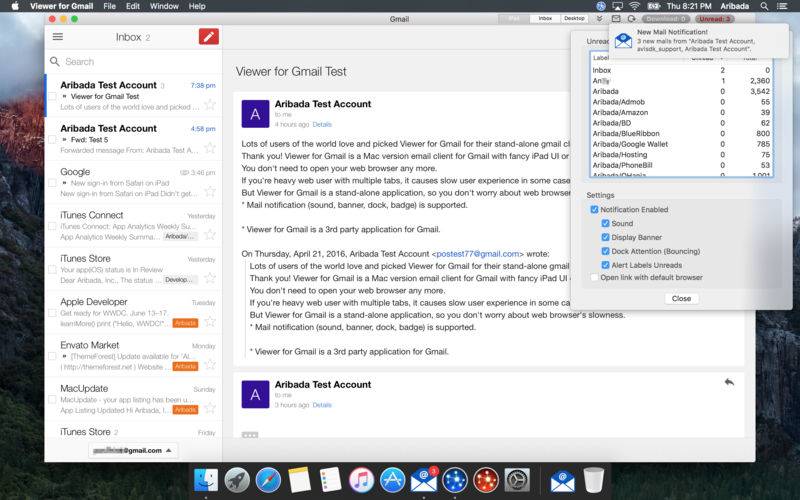The image size is (800, 500).
Task: Click the Download: 0 pill button
Action: coord(666,19)
